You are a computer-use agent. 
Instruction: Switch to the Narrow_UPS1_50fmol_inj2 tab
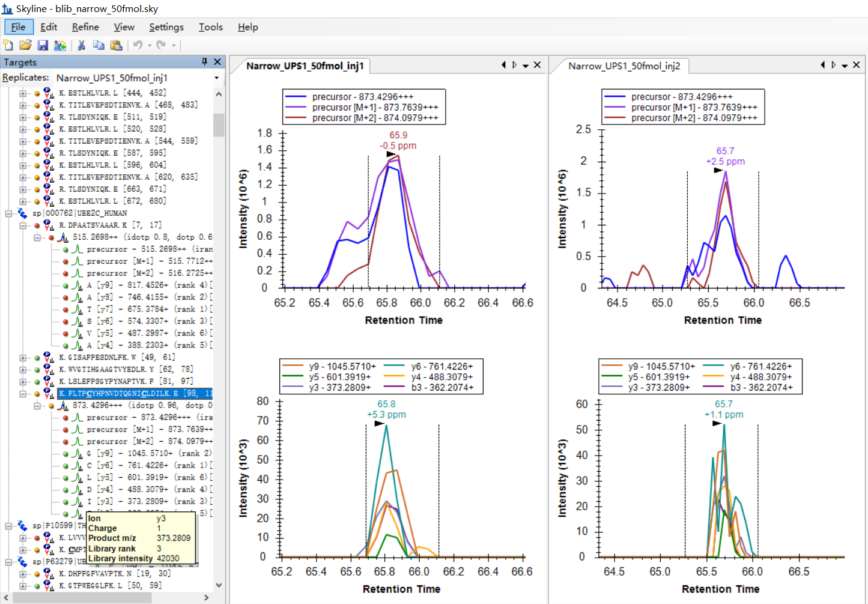pyautogui.click(x=624, y=66)
